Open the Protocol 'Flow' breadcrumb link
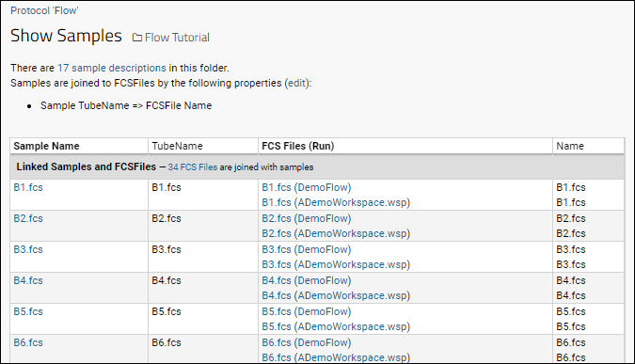The height and width of the screenshot is (364, 635). [x=44, y=10]
